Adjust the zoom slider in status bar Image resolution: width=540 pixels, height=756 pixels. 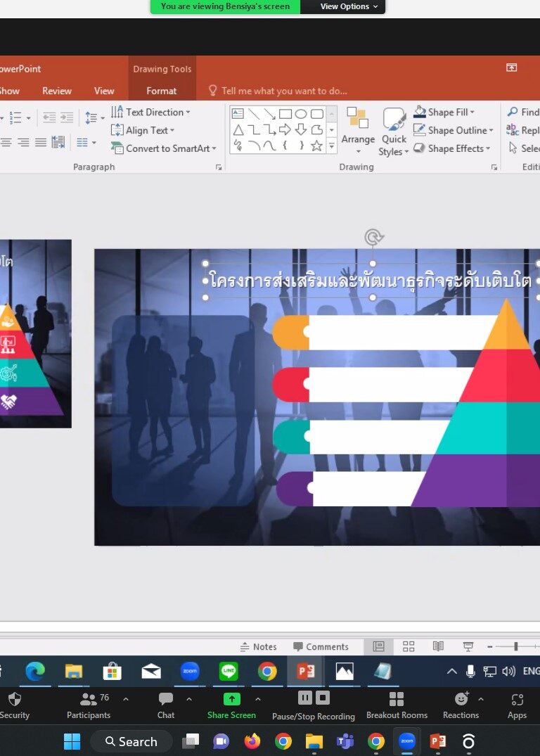coord(516,646)
